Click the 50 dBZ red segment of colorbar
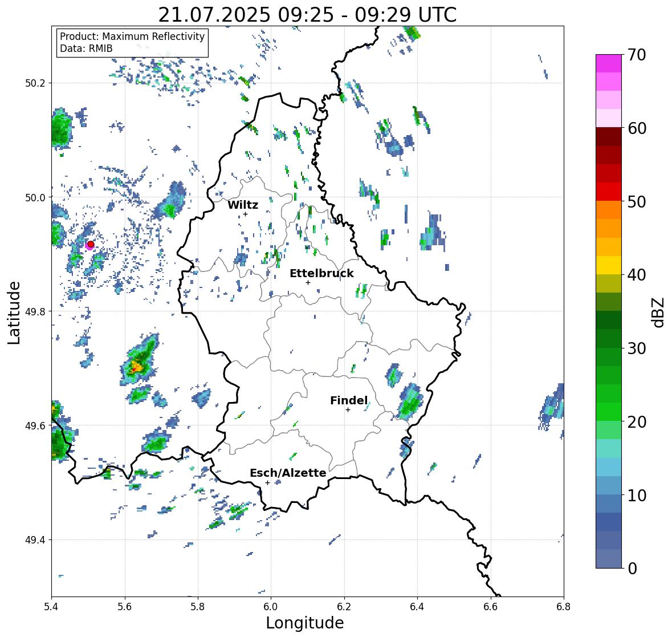Screen dimensions: 672x637 (609, 192)
